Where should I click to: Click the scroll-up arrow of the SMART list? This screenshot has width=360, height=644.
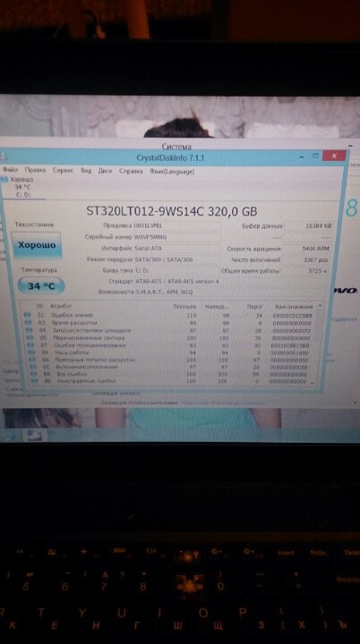(320, 307)
